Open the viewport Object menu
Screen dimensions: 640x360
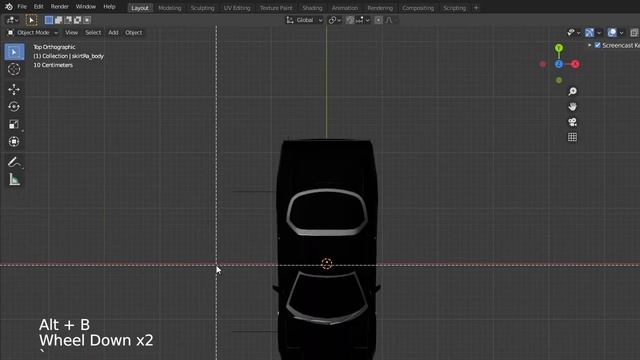pyautogui.click(x=133, y=33)
